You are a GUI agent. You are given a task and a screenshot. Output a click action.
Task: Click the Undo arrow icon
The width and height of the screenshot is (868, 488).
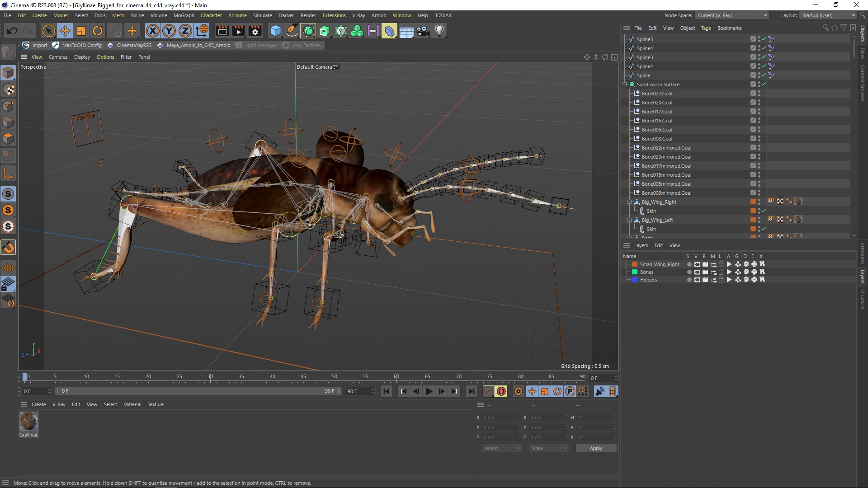pyautogui.click(x=12, y=31)
